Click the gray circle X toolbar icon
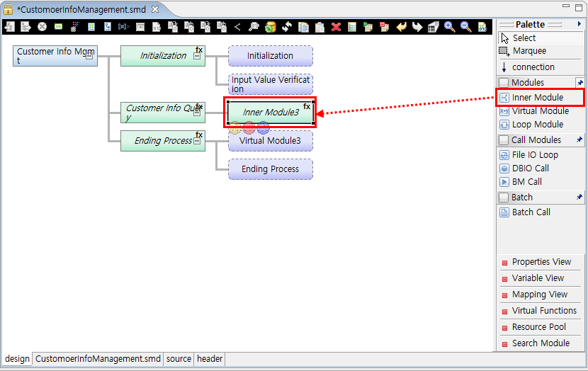The width and height of the screenshot is (588, 371). click(x=42, y=27)
